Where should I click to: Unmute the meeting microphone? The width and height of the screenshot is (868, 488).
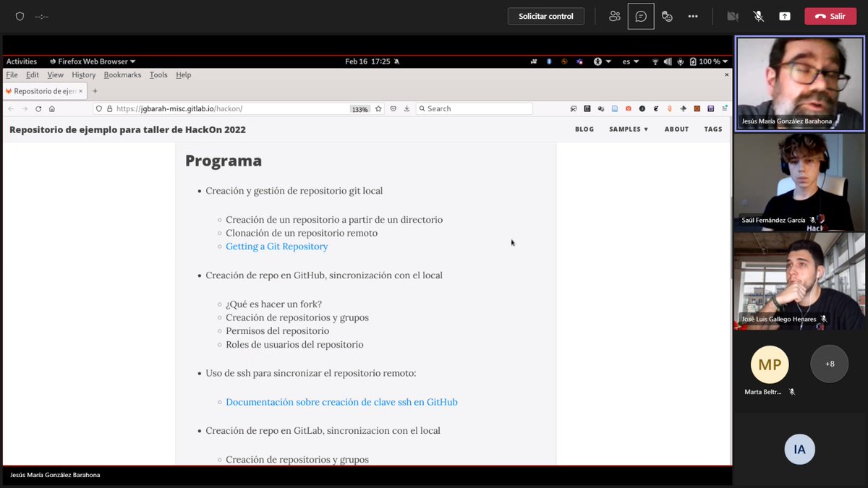coord(758,16)
